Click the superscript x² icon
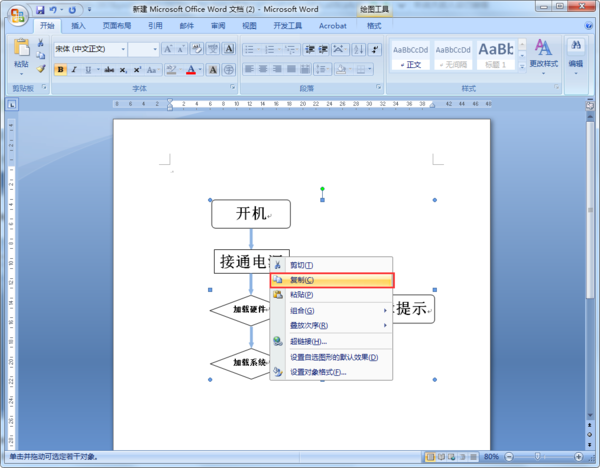Screen dimensions: 600x468 137,70
